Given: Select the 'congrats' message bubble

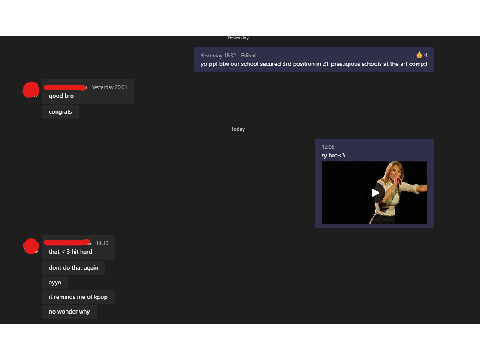Looking at the screenshot, I should coord(60,112).
